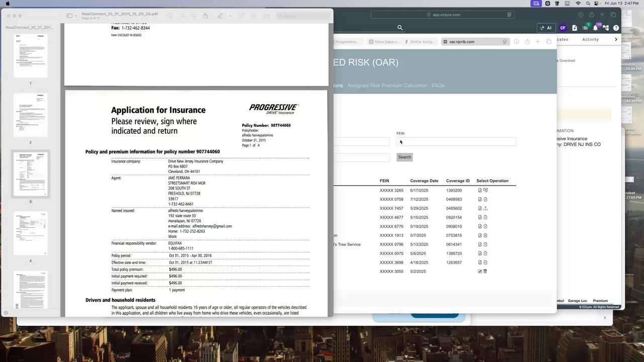
Task: Click the Premium column header in EZLynx
Action: tap(600, 301)
